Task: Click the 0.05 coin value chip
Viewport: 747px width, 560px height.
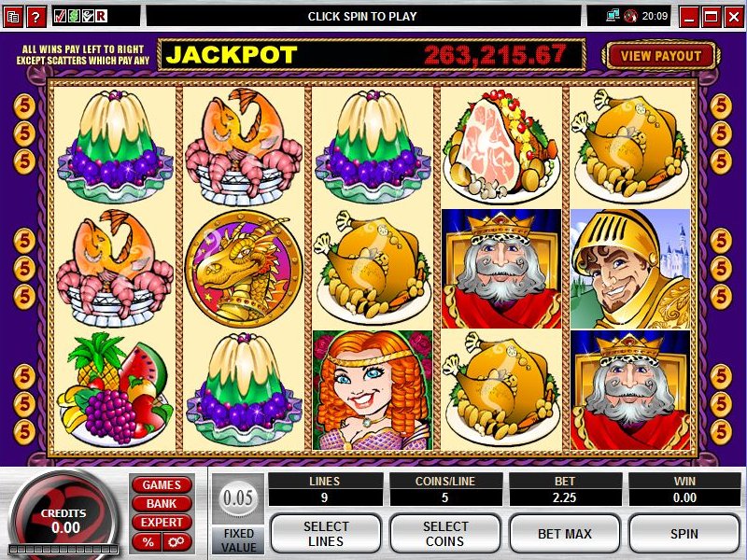Action: (x=238, y=498)
